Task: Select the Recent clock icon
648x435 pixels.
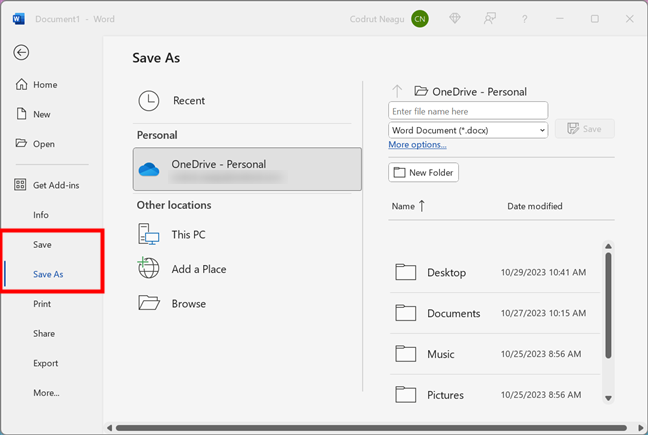Action: [149, 101]
